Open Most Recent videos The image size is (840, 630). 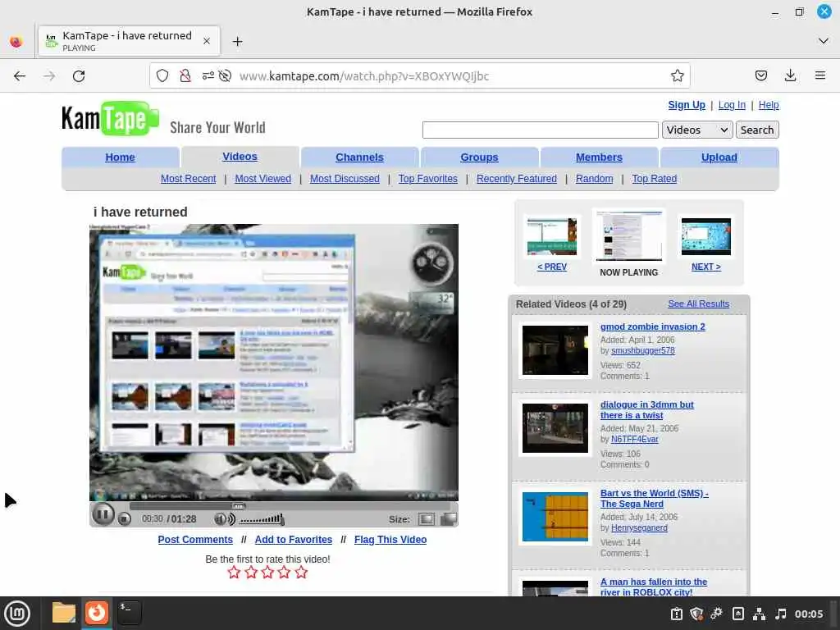[188, 179]
